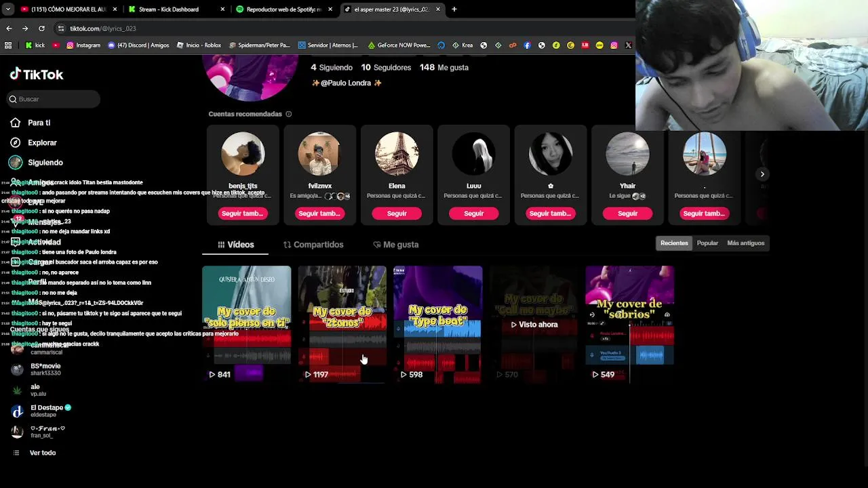The height and width of the screenshot is (488, 868).
Task: Follow back benjs_tjts with Seguir button
Action: (x=242, y=213)
